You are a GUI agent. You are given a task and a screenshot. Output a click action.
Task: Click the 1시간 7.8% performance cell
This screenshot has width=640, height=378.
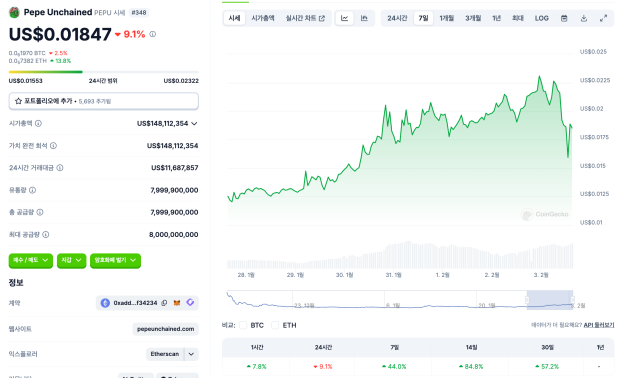tap(256, 367)
